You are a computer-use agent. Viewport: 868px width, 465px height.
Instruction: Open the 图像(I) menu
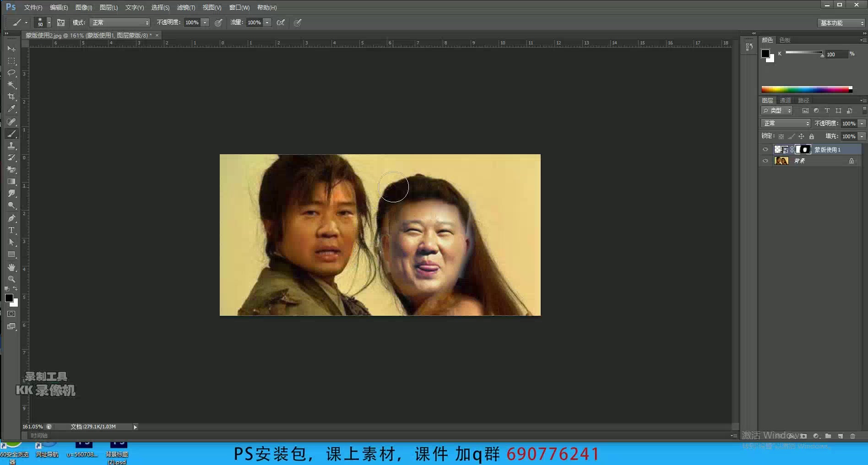pos(84,7)
